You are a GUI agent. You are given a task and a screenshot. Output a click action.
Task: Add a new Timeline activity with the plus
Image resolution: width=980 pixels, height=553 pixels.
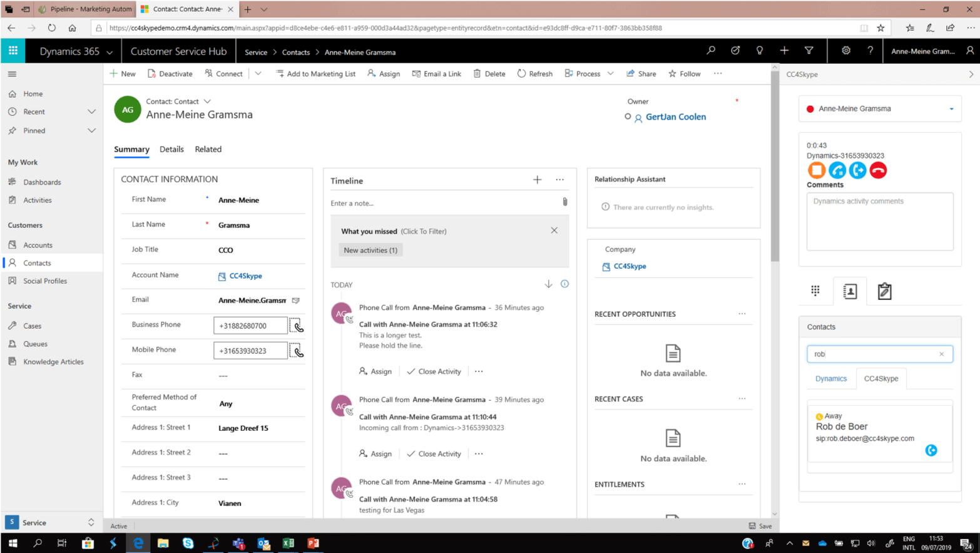(x=537, y=180)
